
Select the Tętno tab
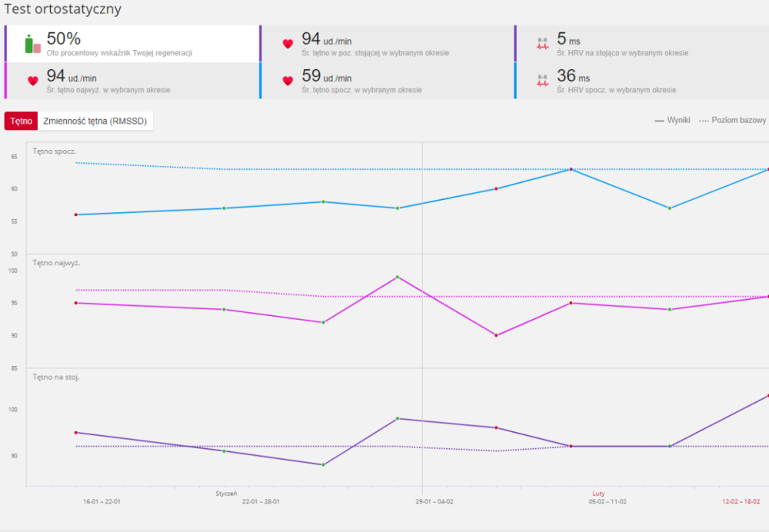coord(21,121)
